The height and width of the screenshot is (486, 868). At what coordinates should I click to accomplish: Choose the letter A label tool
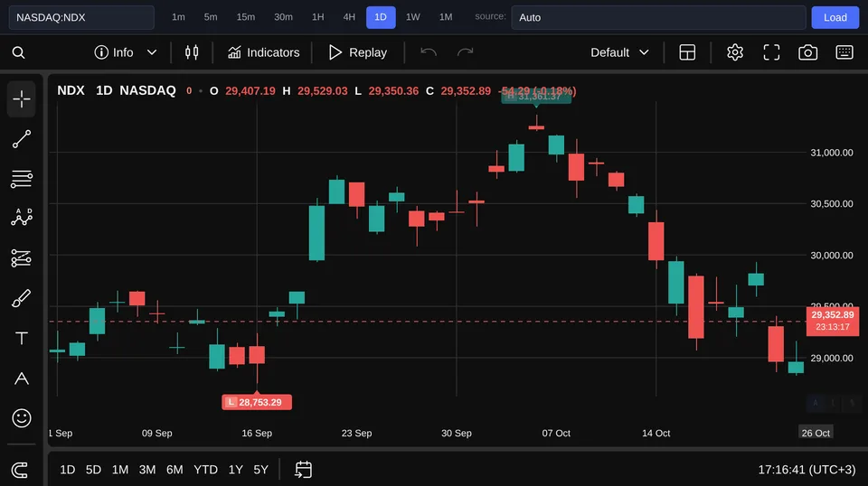click(22, 379)
